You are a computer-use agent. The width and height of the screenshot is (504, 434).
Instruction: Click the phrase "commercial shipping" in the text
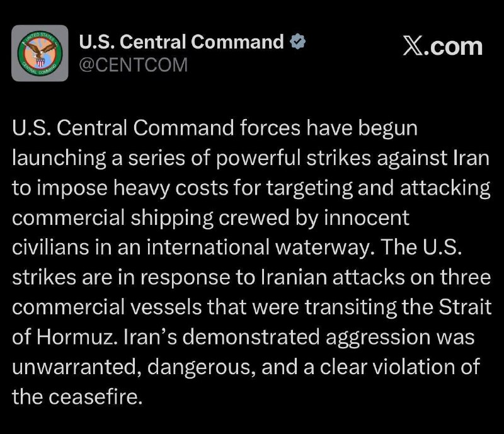[x=113, y=218]
